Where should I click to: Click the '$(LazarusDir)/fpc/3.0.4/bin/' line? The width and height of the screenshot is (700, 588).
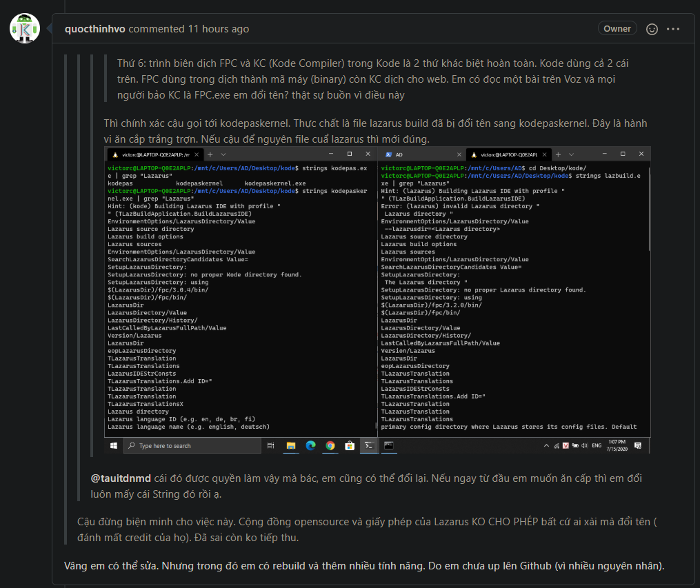(158, 290)
